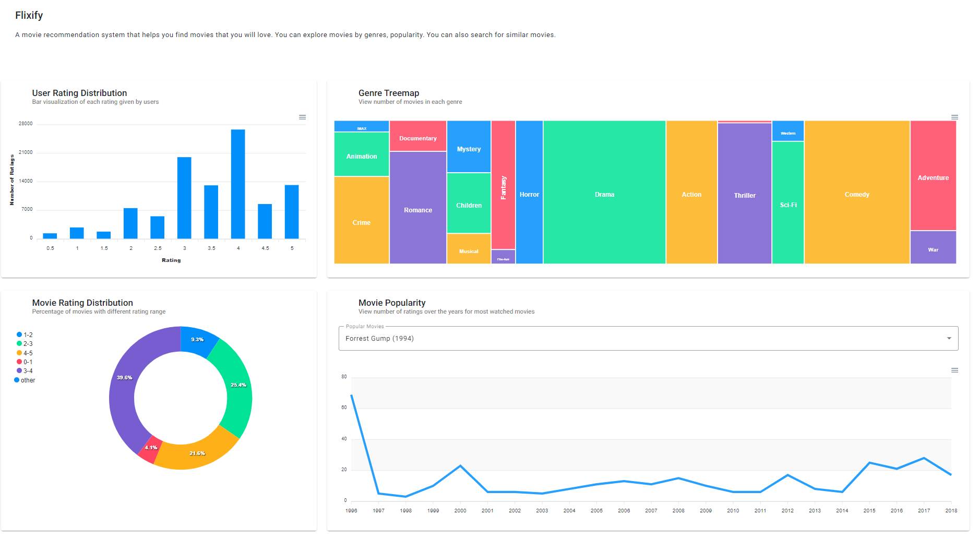980x539 pixels.
Task: Select the Horror tile
Action: point(529,194)
